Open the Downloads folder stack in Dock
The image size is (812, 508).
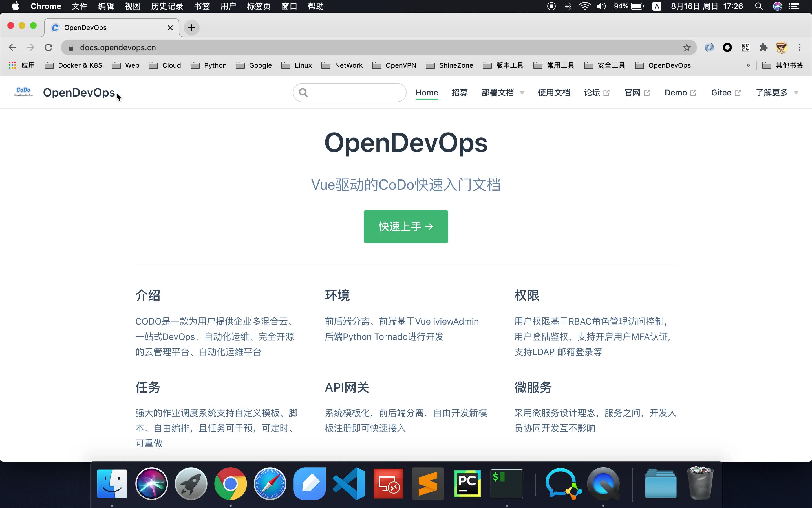[x=660, y=483]
